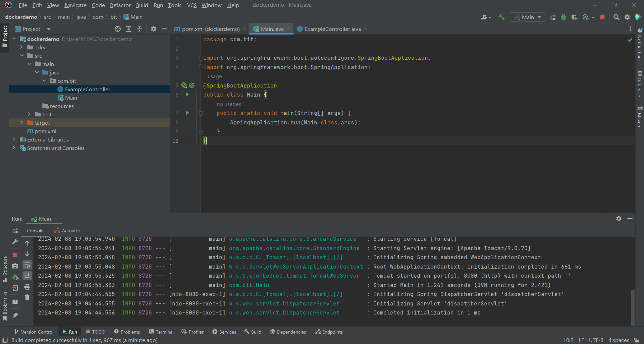
Task: Clear console with trash icon
Action: coord(27,297)
